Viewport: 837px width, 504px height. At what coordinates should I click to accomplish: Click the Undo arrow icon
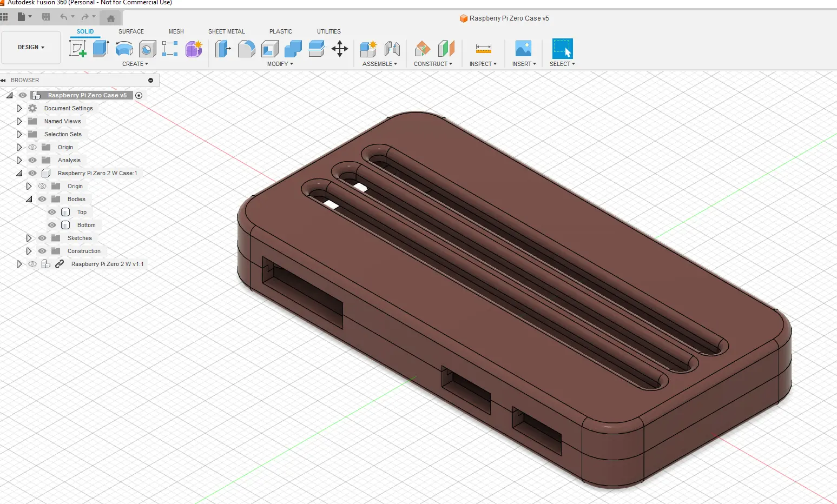(64, 17)
